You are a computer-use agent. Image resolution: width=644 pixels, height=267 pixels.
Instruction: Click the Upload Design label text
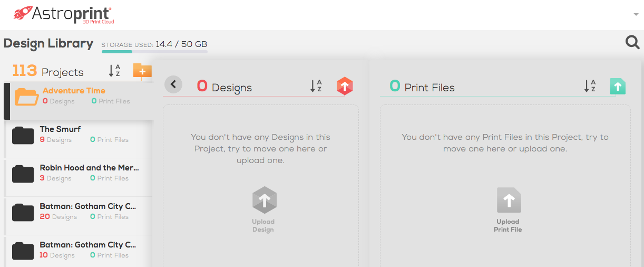263,225
